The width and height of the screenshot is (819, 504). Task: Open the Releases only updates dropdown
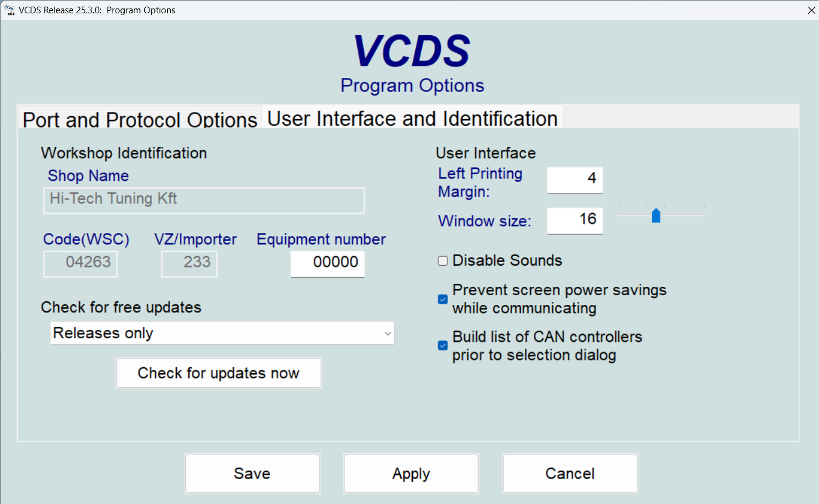222,333
